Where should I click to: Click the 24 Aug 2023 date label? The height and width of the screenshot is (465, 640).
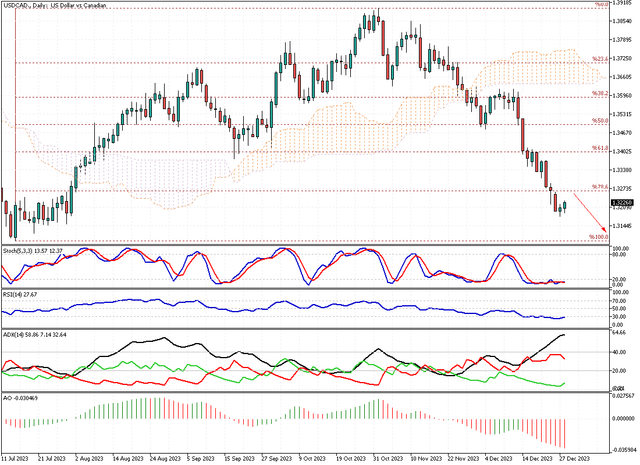pos(165,459)
